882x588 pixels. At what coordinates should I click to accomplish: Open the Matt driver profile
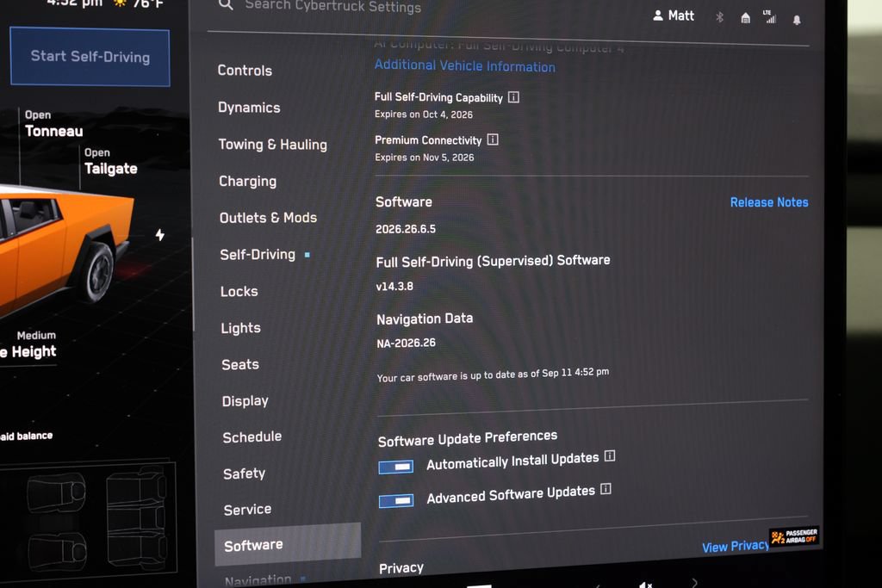[674, 15]
